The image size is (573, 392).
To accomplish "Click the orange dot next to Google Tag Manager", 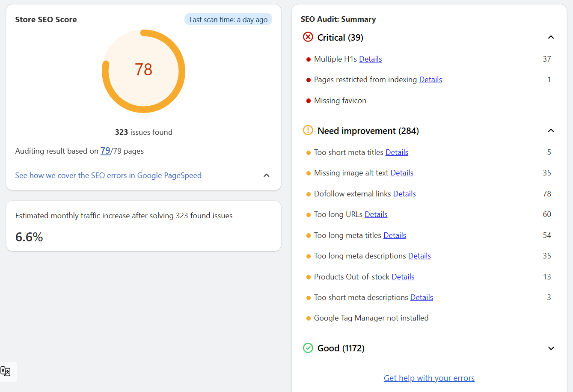I will 309,318.
